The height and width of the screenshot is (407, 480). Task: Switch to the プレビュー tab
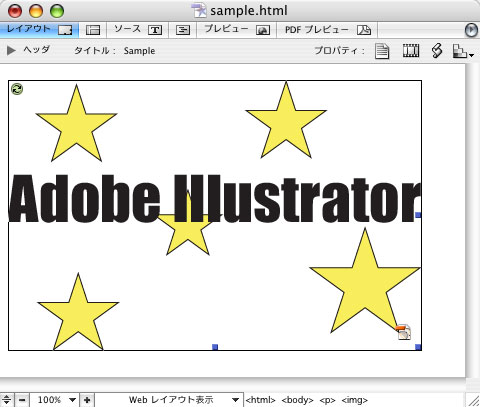pos(237,30)
